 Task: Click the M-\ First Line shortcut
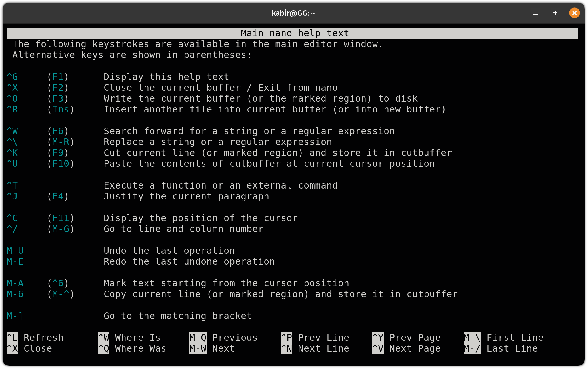click(x=503, y=338)
